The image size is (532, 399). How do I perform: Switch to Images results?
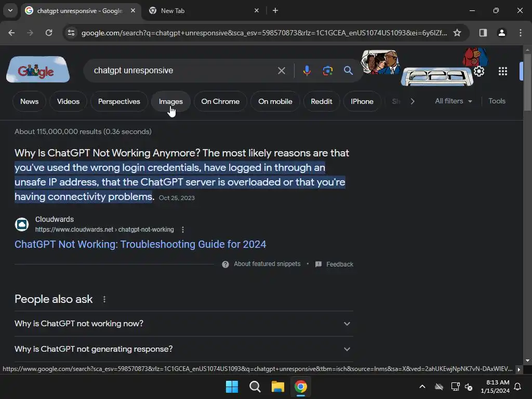(x=170, y=101)
